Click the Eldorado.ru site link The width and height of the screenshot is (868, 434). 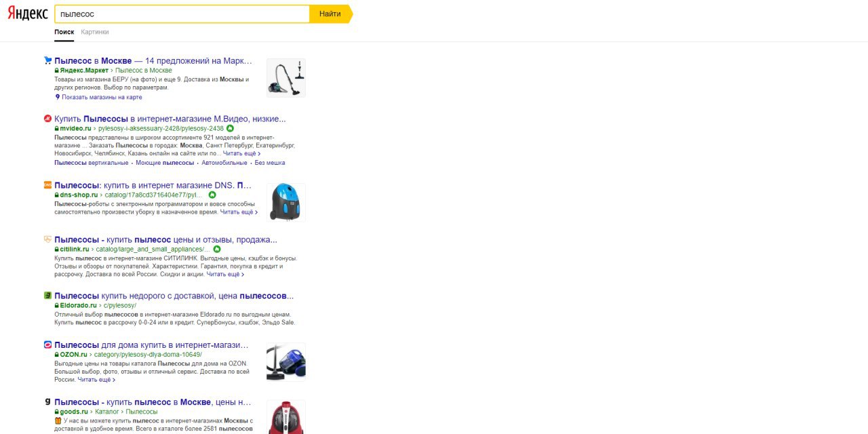pos(78,305)
